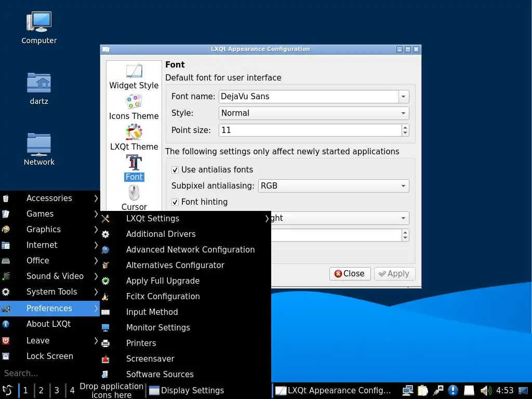The height and width of the screenshot is (399, 532).
Task: Open Sound & Video menu category
Action: pyautogui.click(x=50, y=276)
